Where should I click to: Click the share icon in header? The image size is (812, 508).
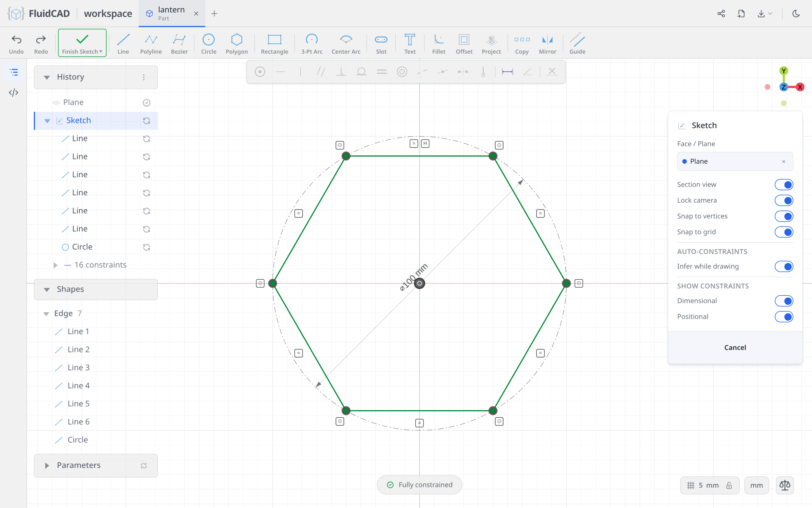tap(721, 14)
